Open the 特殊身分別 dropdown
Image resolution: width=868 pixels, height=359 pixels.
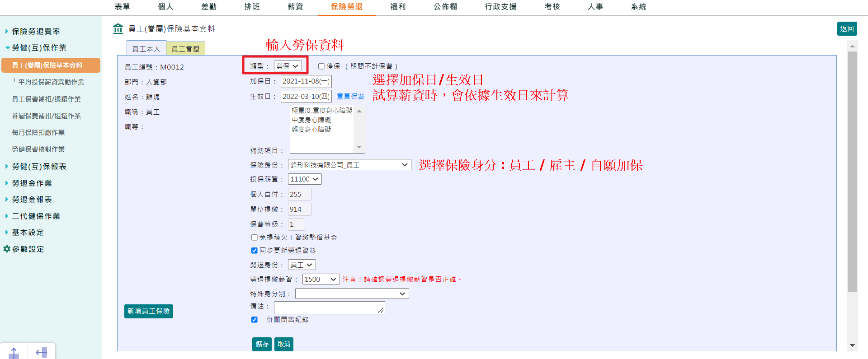[352, 294]
